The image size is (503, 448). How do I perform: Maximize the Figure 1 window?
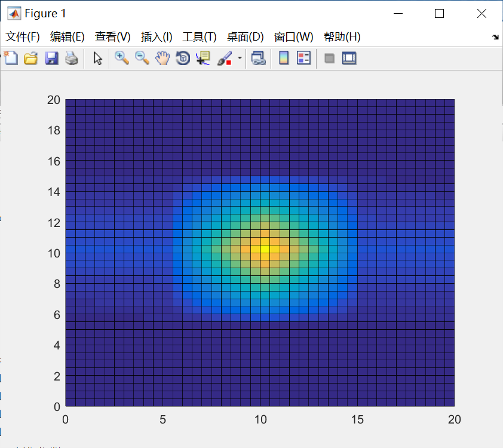pos(439,14)
